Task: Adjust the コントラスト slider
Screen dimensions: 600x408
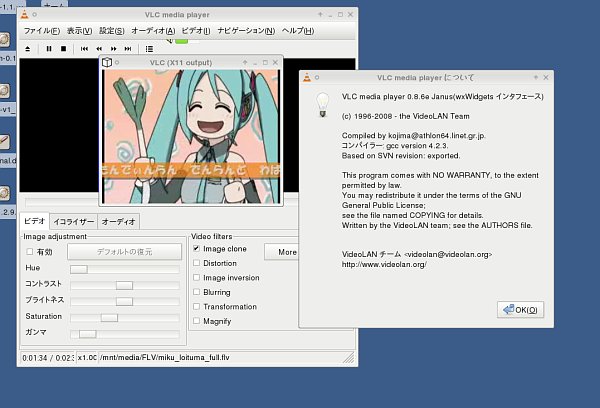Action: 124,285
